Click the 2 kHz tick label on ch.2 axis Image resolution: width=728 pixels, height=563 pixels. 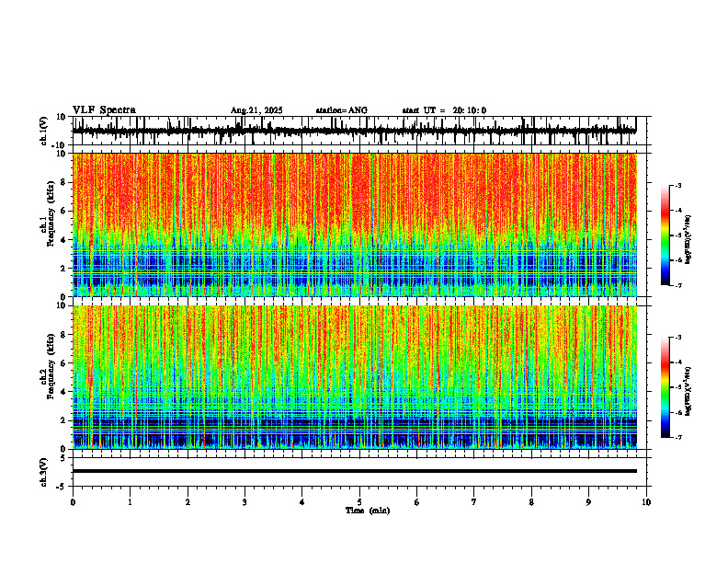pyautogui.click(x=64, y=420)
